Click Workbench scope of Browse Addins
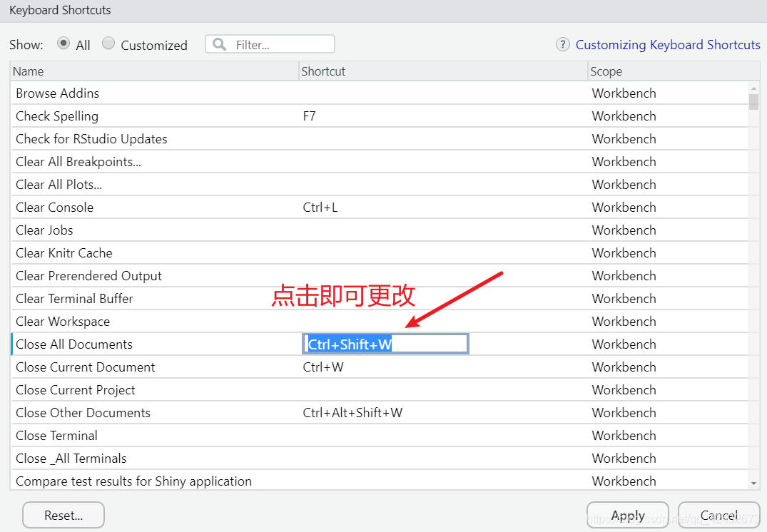This screenshot has width=767, height=532. click(624, 93)
